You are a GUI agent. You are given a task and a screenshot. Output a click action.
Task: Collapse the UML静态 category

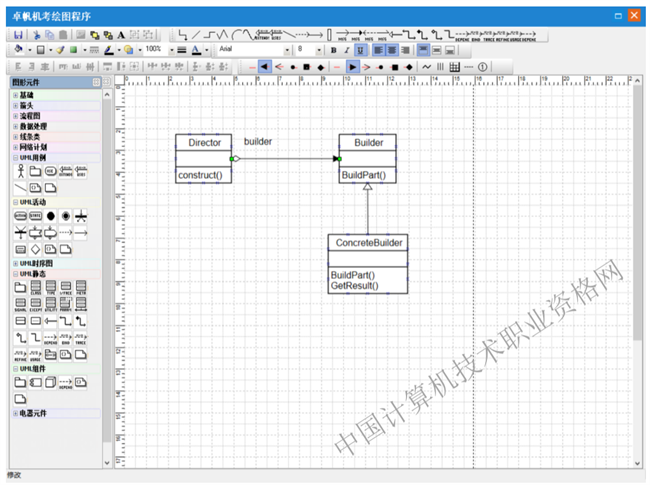point(15,274)
